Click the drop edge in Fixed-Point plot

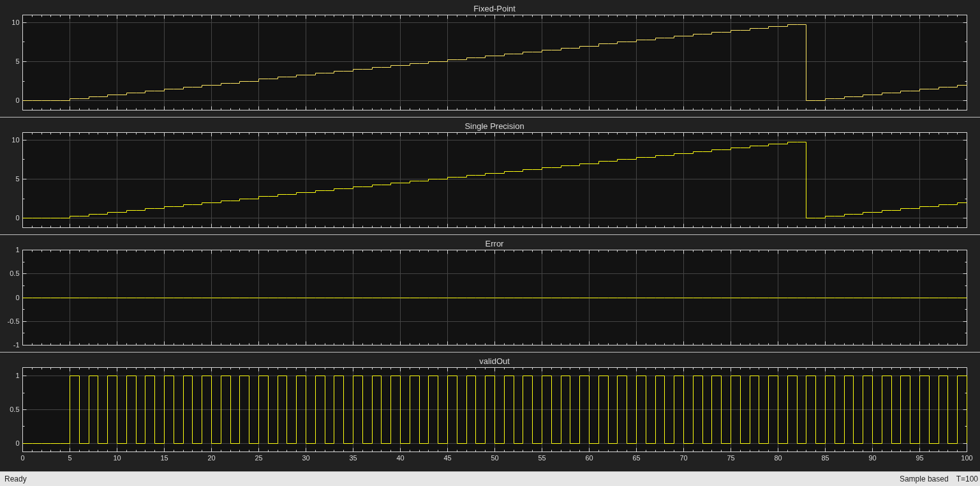[x=806, y=63]
